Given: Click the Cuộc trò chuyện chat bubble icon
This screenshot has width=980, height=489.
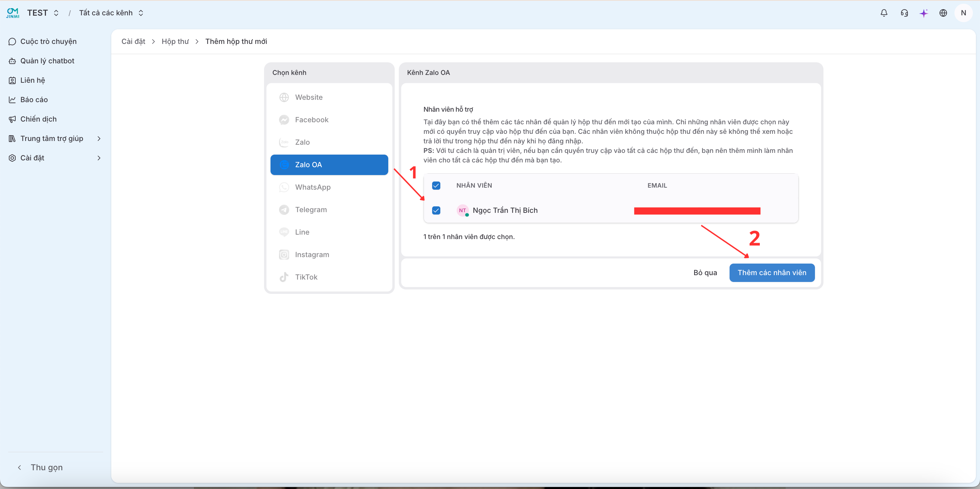Looking at the screenshot, I should [12, 42].
